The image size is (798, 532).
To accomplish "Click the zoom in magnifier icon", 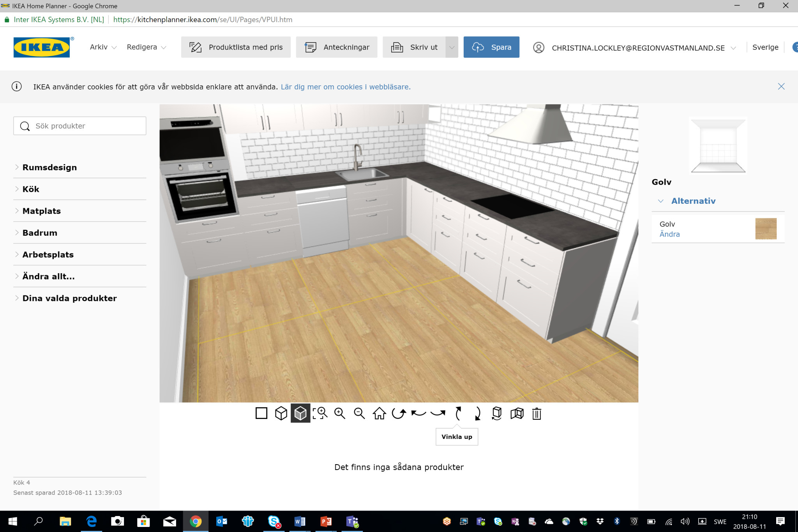I will pos(340,413).
